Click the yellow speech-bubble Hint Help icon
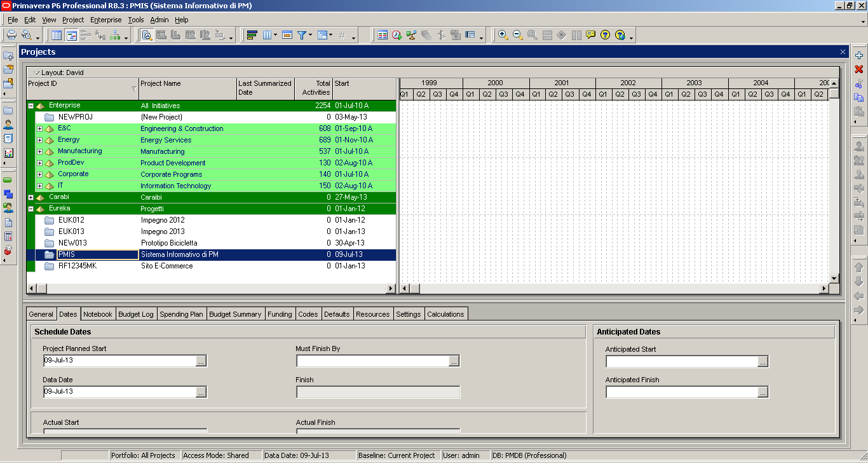This screenshot has height=463, width=868. (x=590, y=36)
